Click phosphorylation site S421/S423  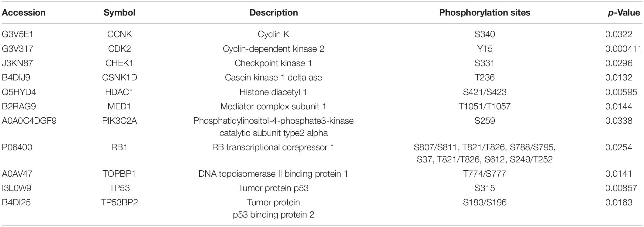tap(485, 92)
